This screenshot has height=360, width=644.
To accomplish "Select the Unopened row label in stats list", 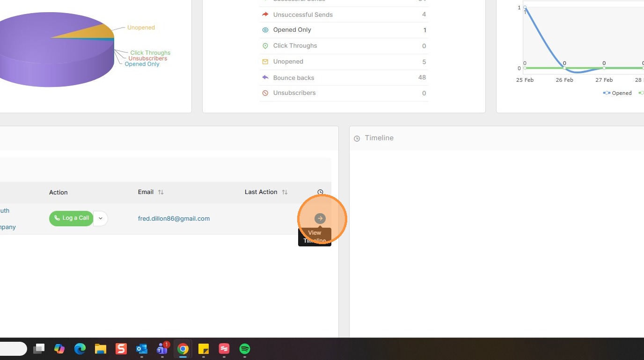I will (288, 61).
